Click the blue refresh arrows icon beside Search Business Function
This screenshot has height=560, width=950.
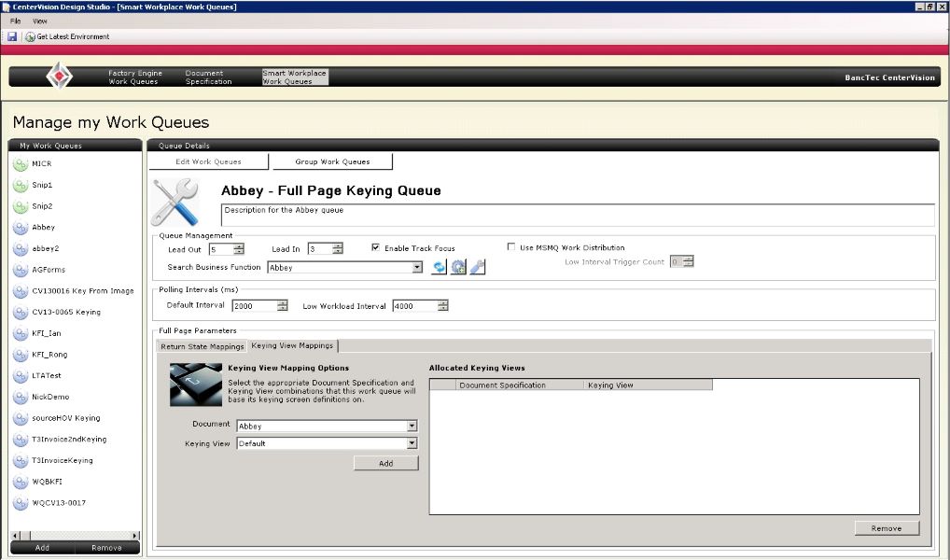pyautogui.click(x=439, y=267)
